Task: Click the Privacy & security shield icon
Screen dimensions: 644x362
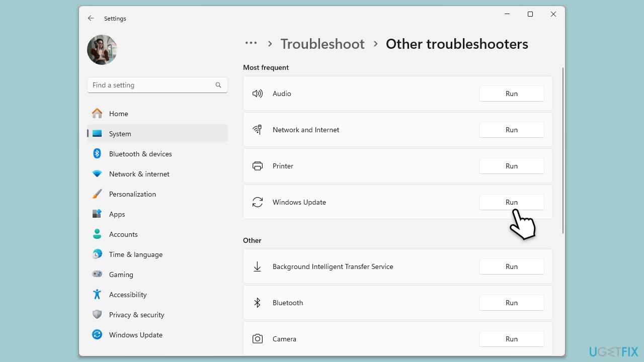Action: click(97, 315)
